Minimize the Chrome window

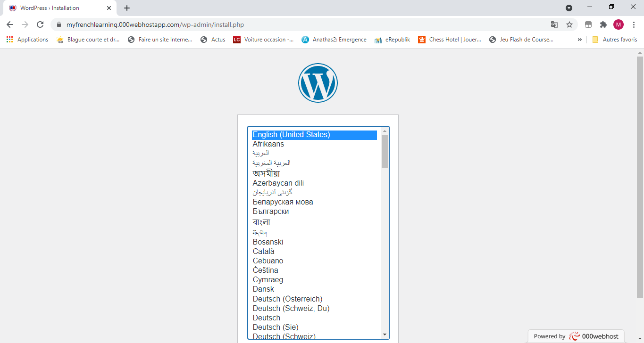(x=590, y=7)
